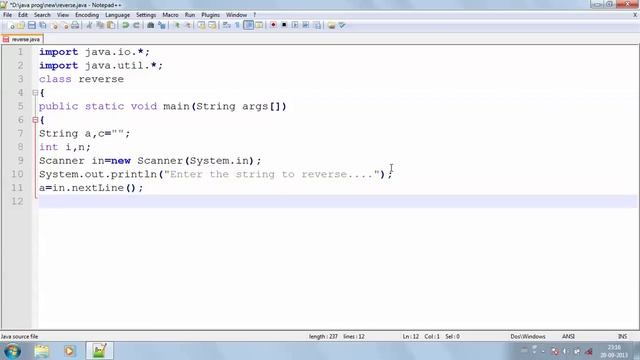The width and height of the screenshot is (640, 360).
Task: Click the User Defined Language icon
Action: coord(259,25)
